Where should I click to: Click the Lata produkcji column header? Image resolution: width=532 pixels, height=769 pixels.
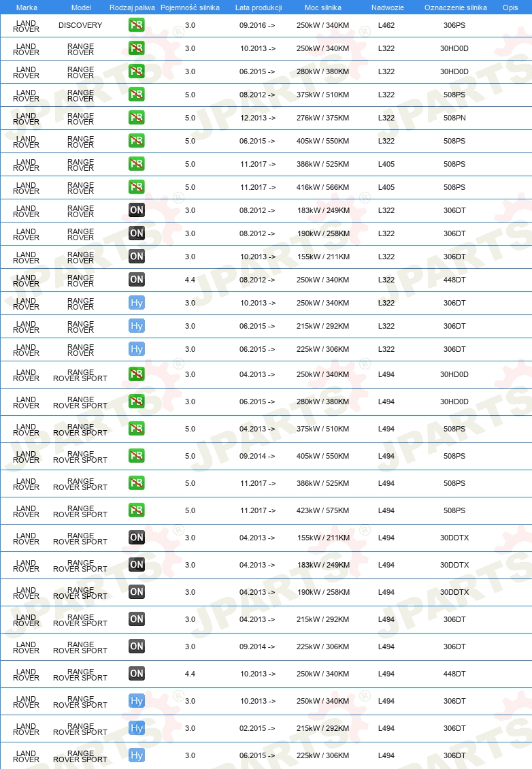coord(259,7)
